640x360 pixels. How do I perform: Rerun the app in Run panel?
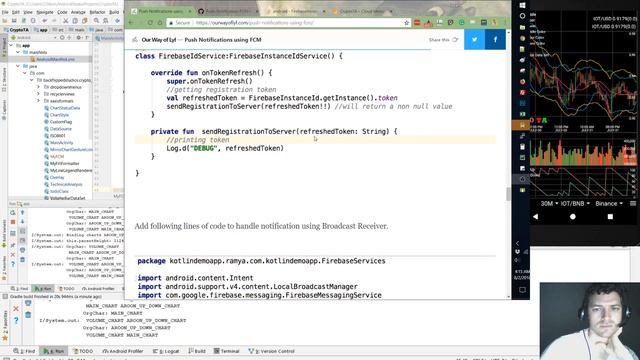13,213
